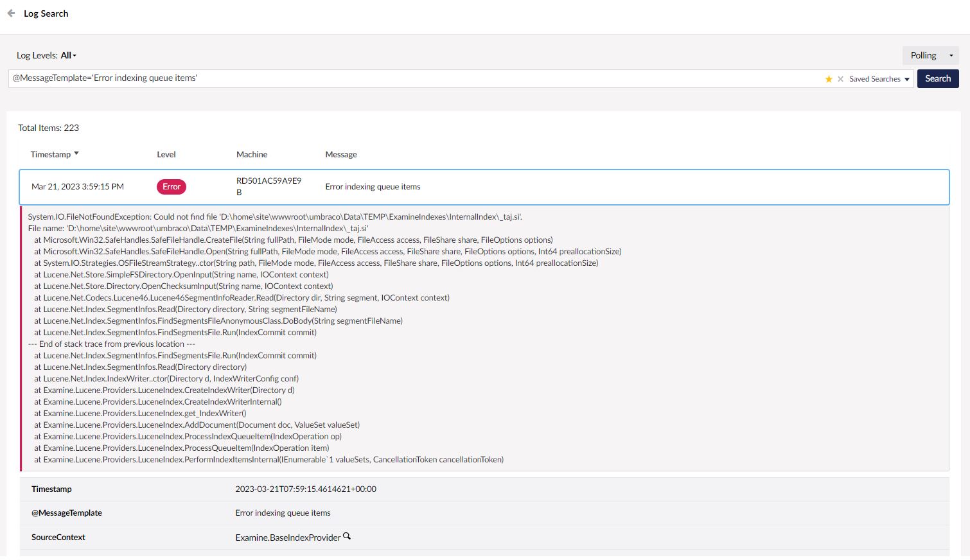
Task: Click the Message column header
Action: 341,155
